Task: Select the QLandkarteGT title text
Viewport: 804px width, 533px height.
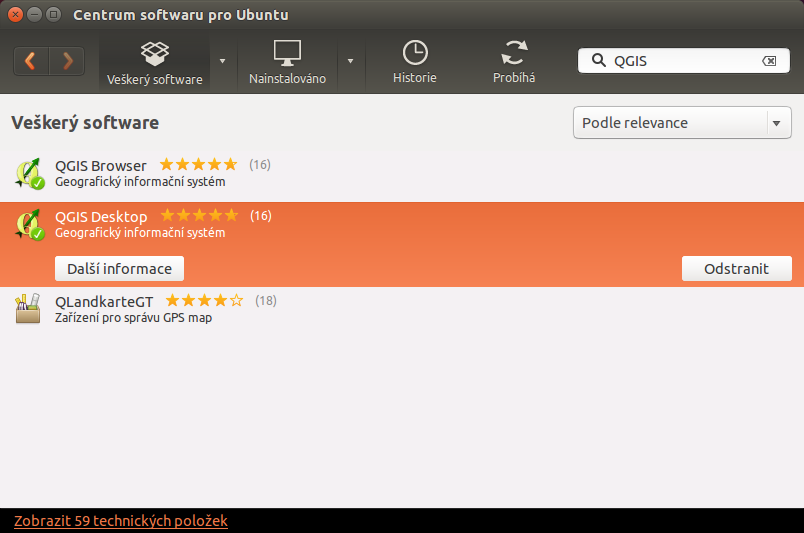Action: pos(104,302)
